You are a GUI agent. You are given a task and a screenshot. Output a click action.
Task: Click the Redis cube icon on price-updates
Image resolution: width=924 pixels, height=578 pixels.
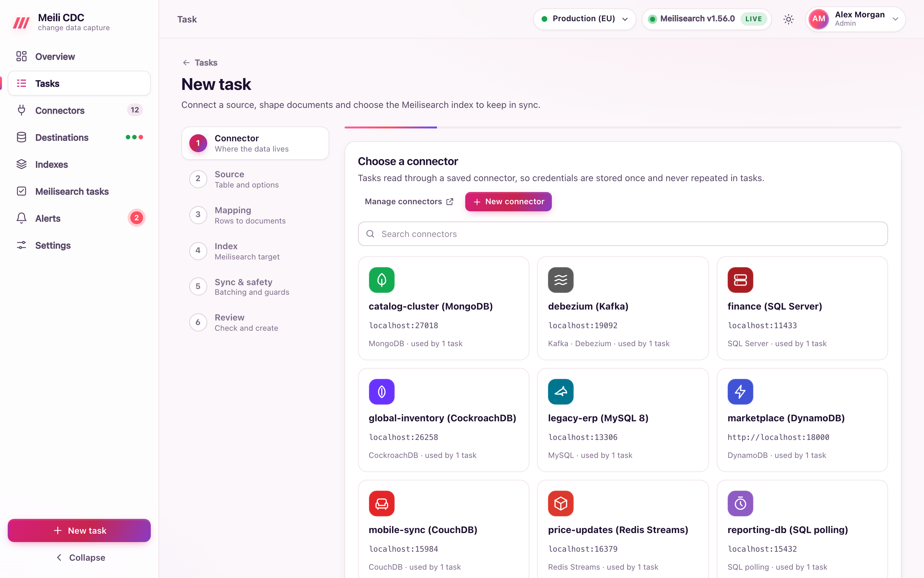pos(560,504)
